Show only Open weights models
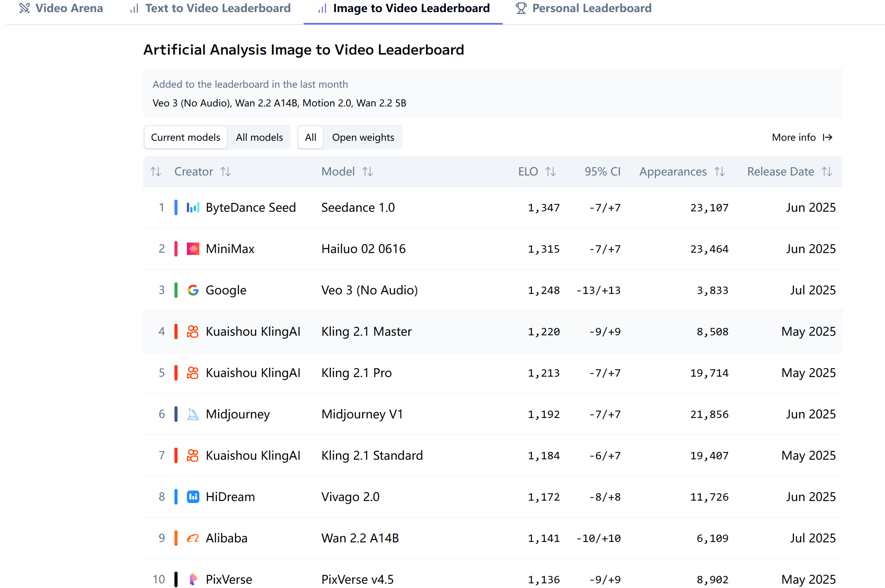Screen dimensions: 885x588 coord(363,137)
